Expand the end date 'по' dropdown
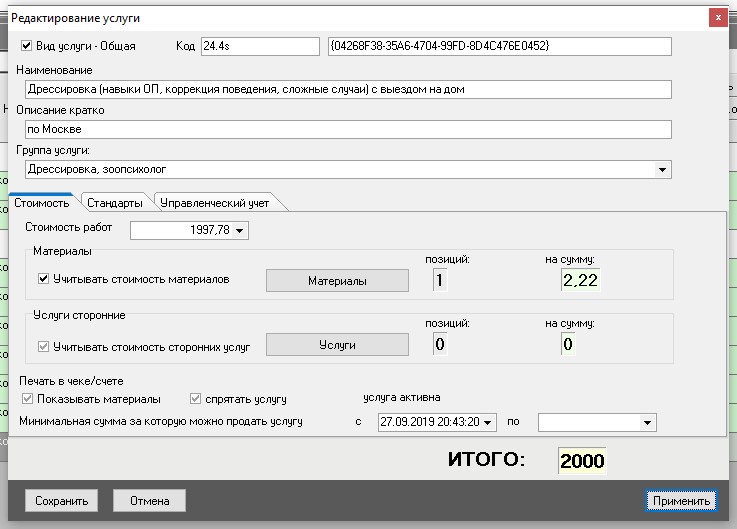The image size is (737, 529). click(647, 422)
